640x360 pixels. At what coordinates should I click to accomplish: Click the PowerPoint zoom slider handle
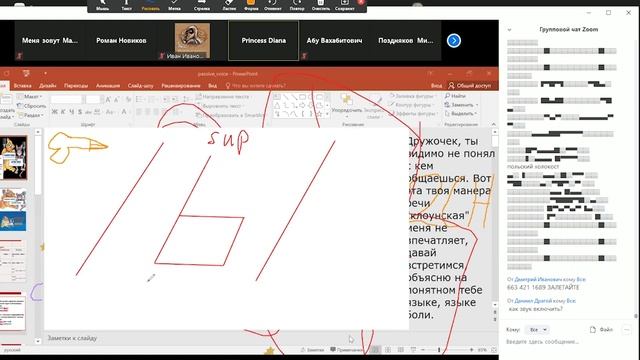tap(439, 350)
